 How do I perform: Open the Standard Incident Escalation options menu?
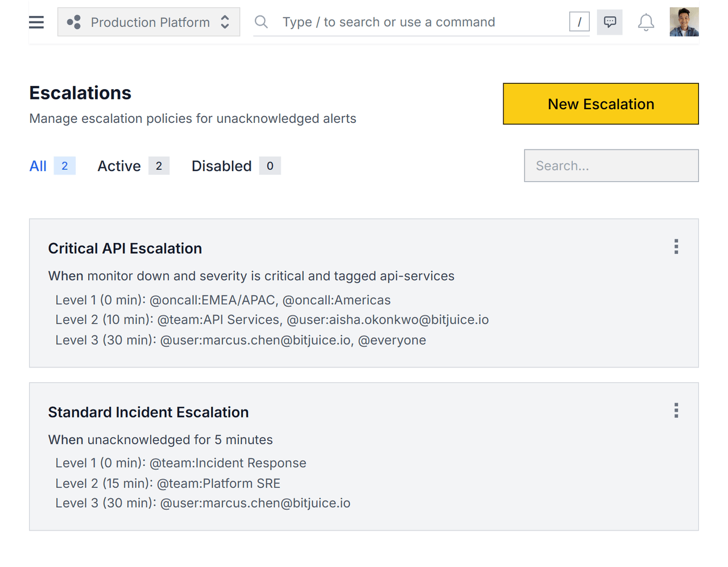(676, 411)
